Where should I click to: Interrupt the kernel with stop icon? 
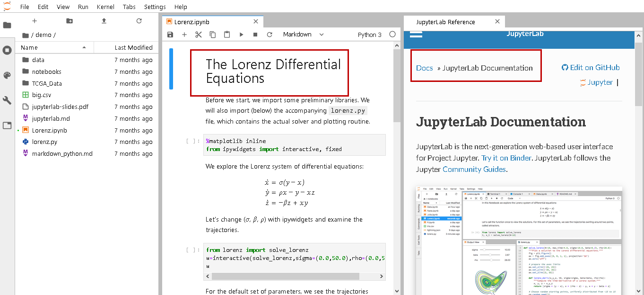coord(255,35)
